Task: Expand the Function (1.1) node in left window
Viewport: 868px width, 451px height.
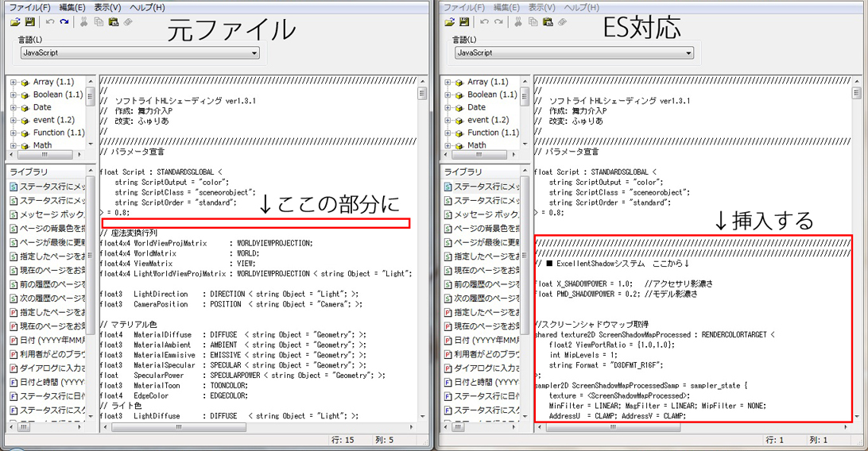Action: 14,133
